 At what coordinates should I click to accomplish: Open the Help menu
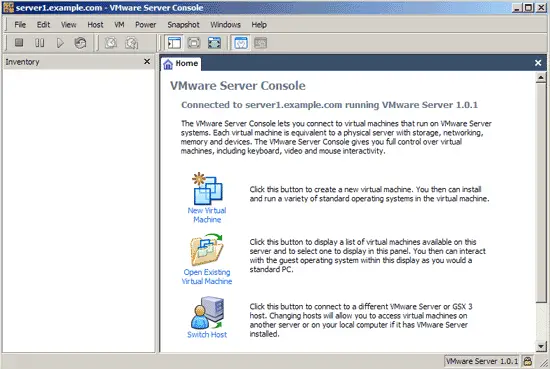coord(259,25)
